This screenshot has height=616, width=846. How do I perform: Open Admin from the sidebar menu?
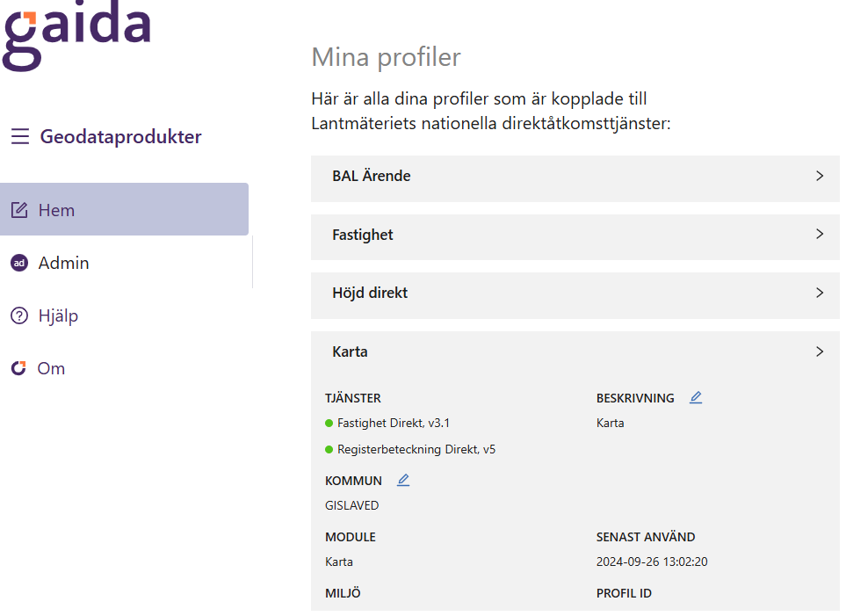tap(63, 263)
